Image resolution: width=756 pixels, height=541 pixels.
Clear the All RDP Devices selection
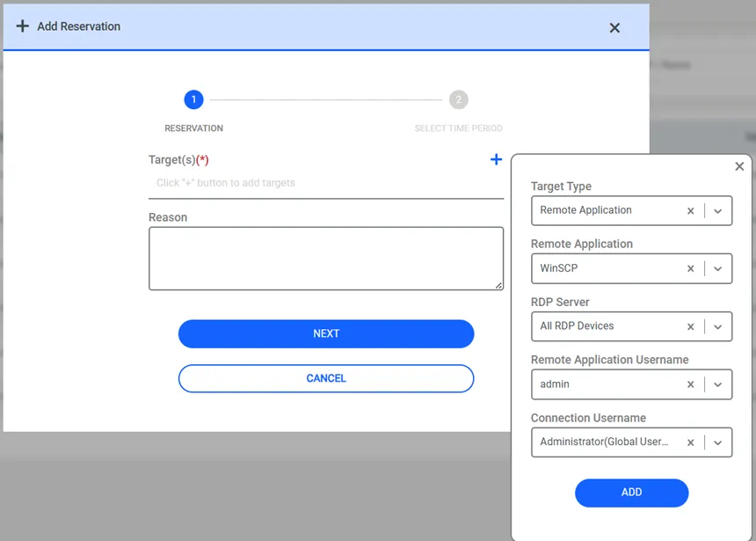690,326
